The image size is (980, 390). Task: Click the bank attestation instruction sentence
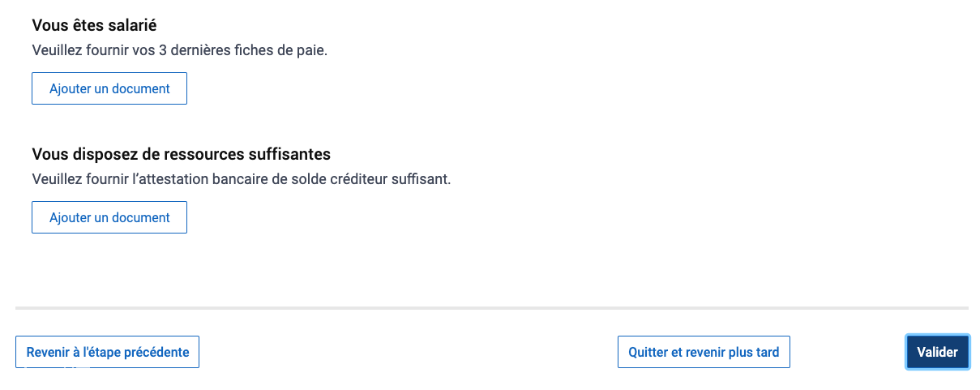click(241, 179)
